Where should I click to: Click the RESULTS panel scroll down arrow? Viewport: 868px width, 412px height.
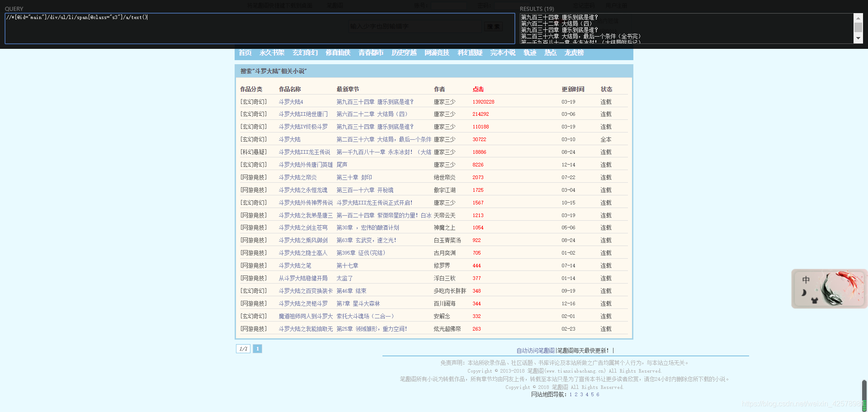pos(858,38)
